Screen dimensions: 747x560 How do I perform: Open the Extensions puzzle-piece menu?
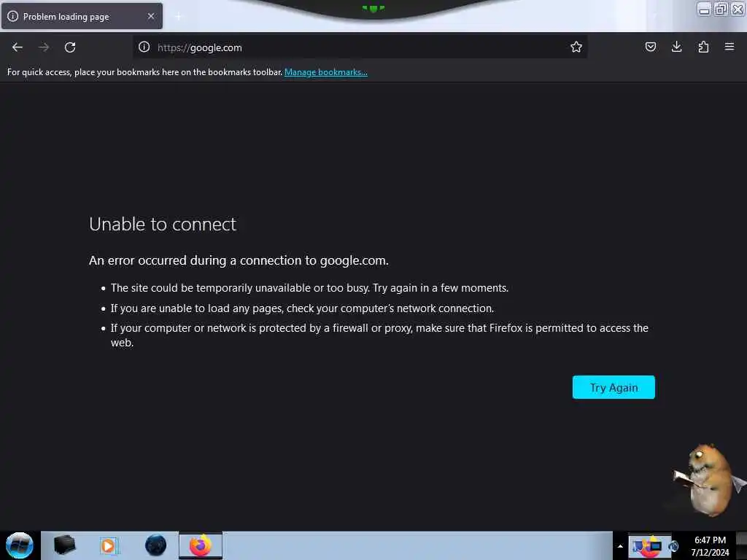tap(703, 47)
